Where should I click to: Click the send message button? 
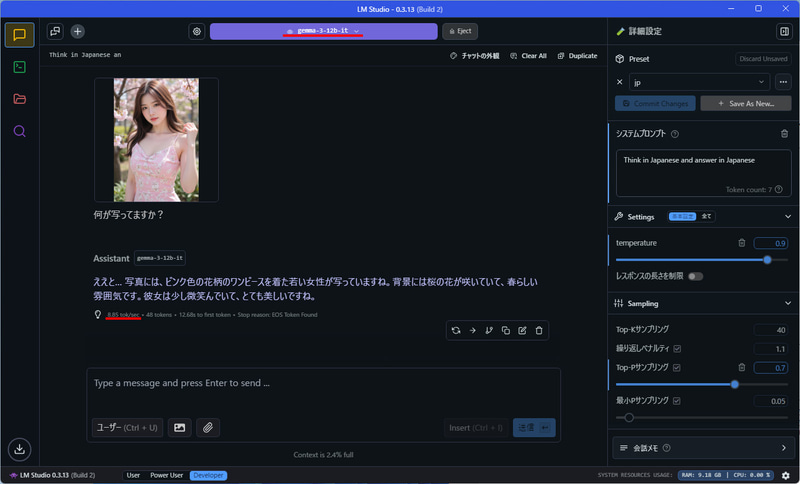click(534, 427)
